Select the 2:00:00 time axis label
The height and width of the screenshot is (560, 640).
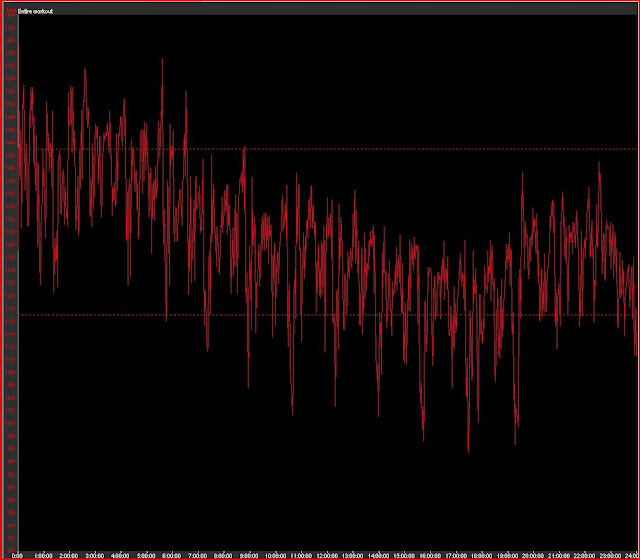point(69,556)
